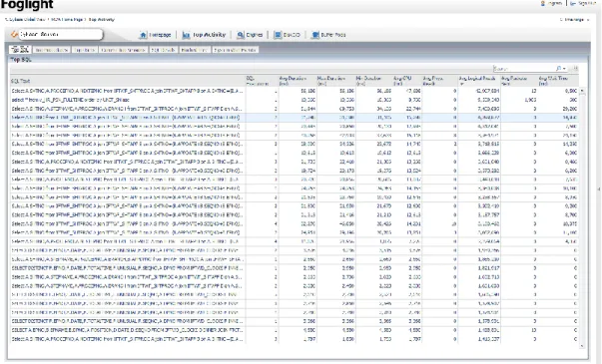Screen dimensions: 602x364
Task: Click the highlighted fourth SQL row text
Action: [126, 118]
